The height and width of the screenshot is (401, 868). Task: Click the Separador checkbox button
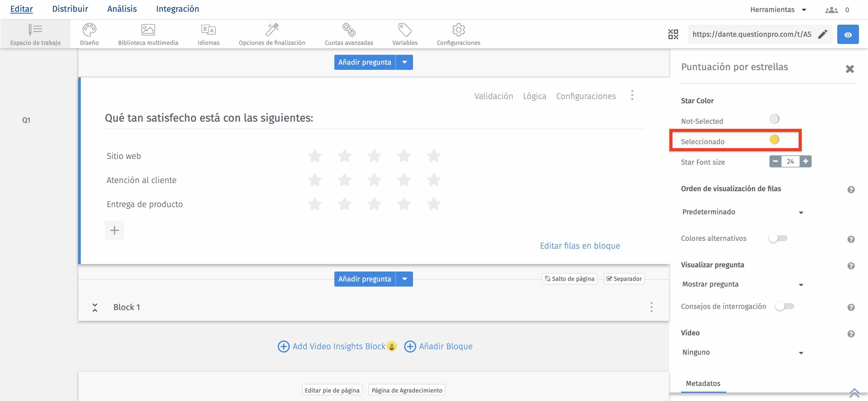624,279
